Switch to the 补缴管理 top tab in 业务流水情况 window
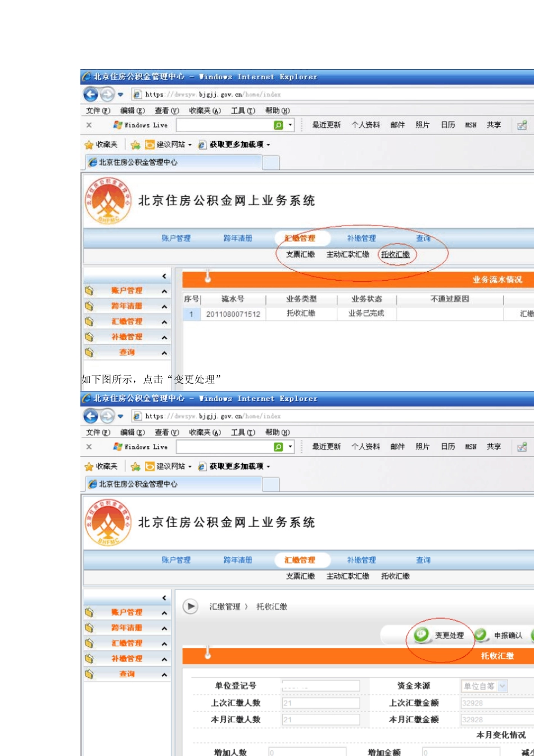Image resolution: width=534 pixels, height=756 pixels. pyautogui.click(x=361, y=238)
